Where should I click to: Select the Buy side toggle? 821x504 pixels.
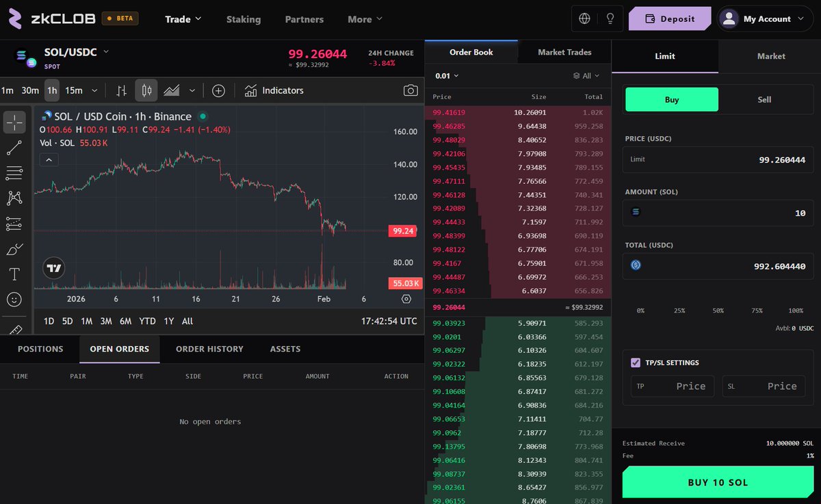coord(672,99)
